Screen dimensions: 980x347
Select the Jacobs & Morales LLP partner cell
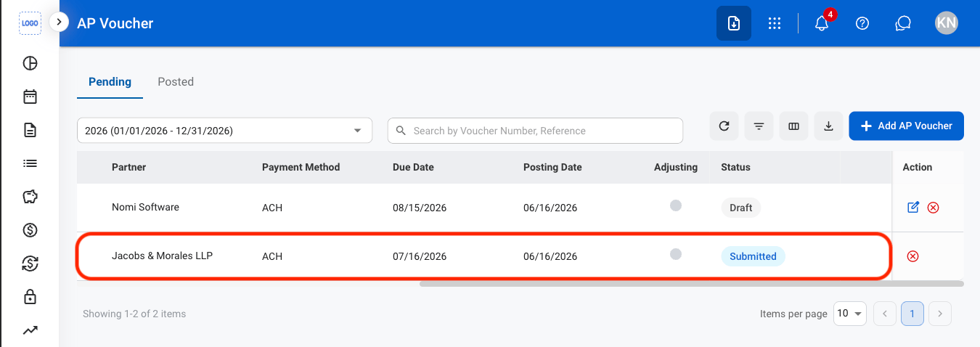click(x=162, y=256)
